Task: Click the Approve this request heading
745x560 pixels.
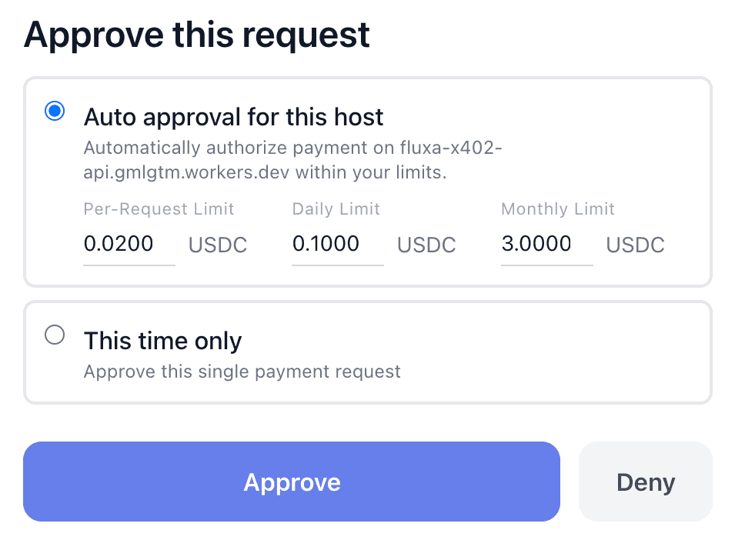Action: pyautogui.click(x=197, y=34)
